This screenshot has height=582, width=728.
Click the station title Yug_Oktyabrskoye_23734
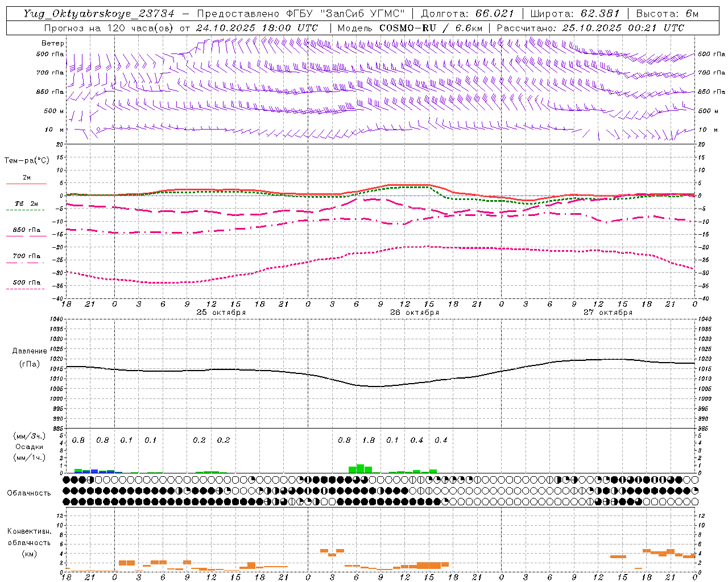[x=99, y=14]
